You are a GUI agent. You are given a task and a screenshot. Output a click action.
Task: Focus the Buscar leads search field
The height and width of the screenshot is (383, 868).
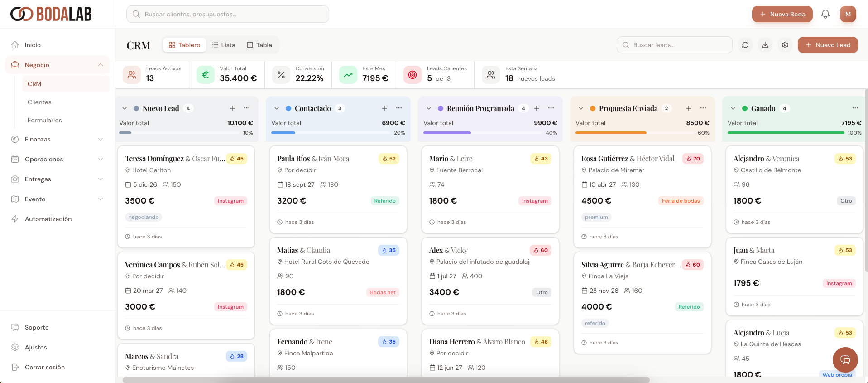tap(675, 45)
